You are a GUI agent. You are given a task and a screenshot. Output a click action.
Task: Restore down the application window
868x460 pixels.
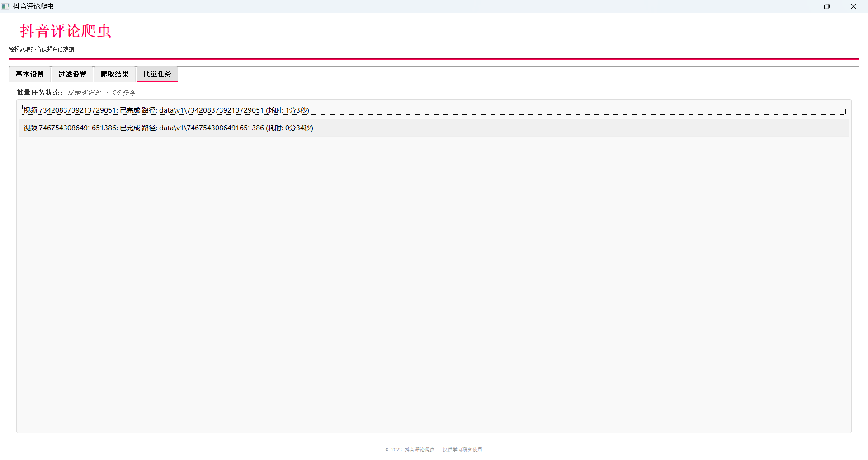(x=827, y=6)
